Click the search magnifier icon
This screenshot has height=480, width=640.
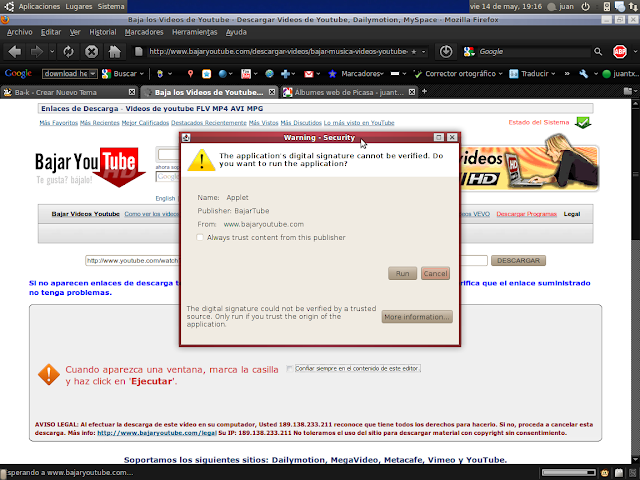[x=598, y=52]
